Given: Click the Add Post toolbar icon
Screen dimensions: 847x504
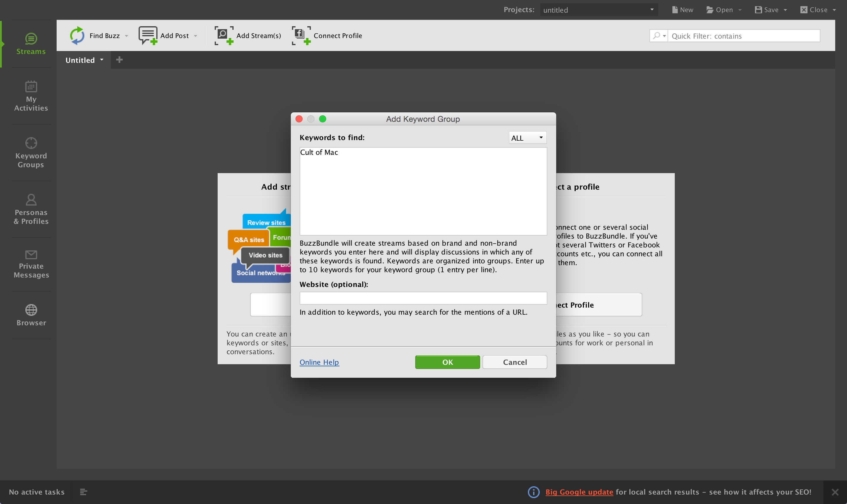Looking at the screenshot, I should coord(147,35).
